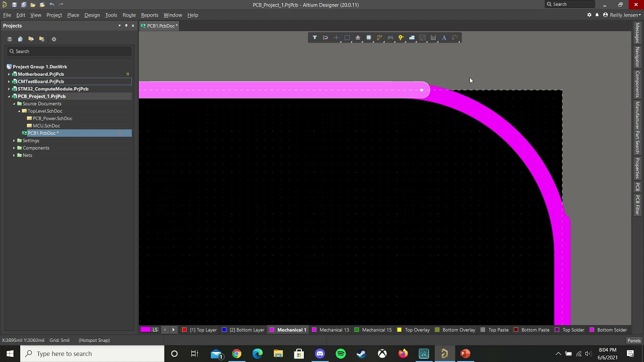Click Projects panel save icon
644x362 pixels.
pyautogui.click(x=10, y=39)
